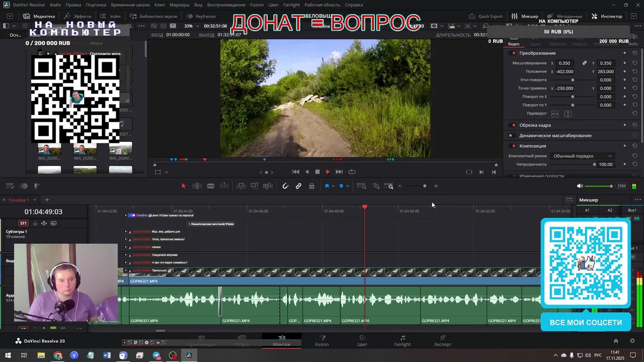
Task: Click the horizontal flip button
Action: [555, 114]
